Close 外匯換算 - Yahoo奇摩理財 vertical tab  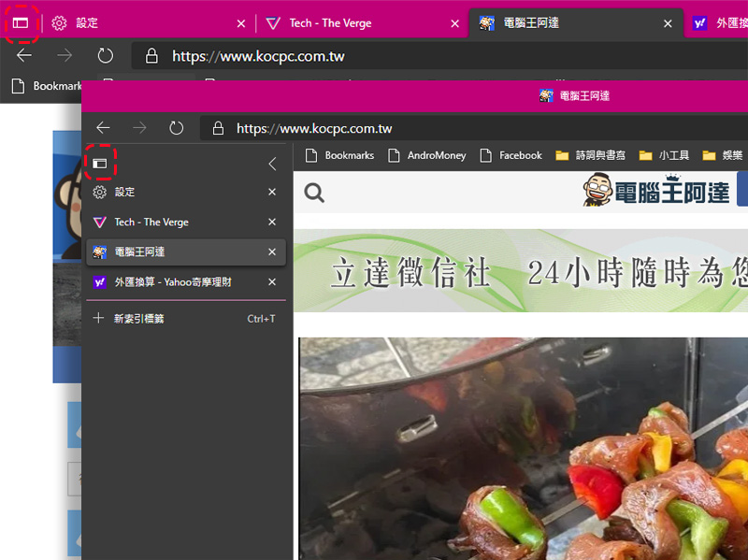[272, 282]
